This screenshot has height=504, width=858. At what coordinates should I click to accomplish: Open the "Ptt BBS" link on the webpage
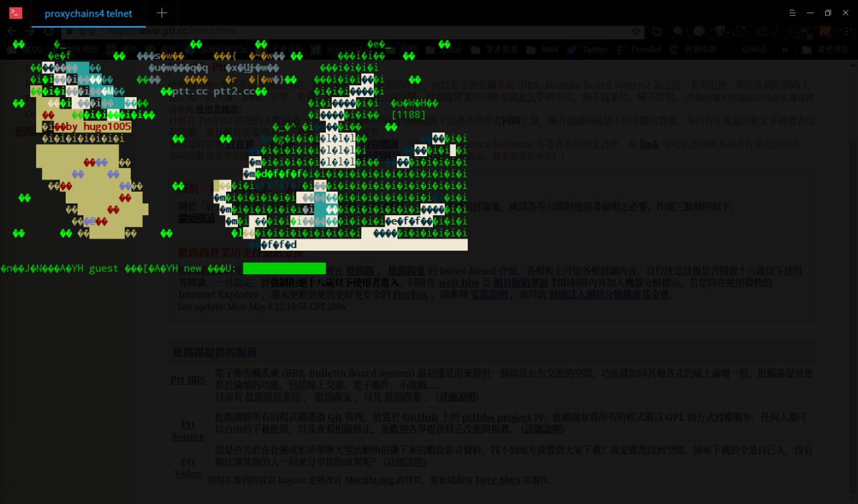pos(188,380)
